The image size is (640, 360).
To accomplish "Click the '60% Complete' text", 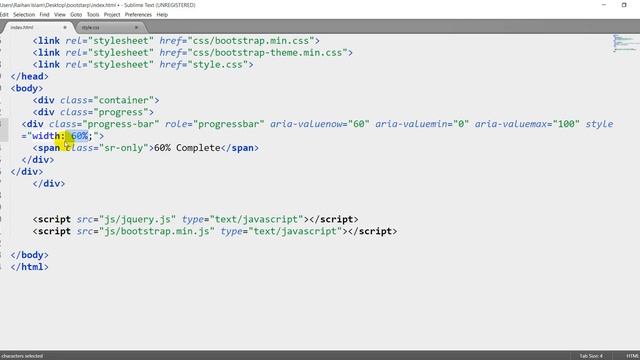I will tap(187, 148).
